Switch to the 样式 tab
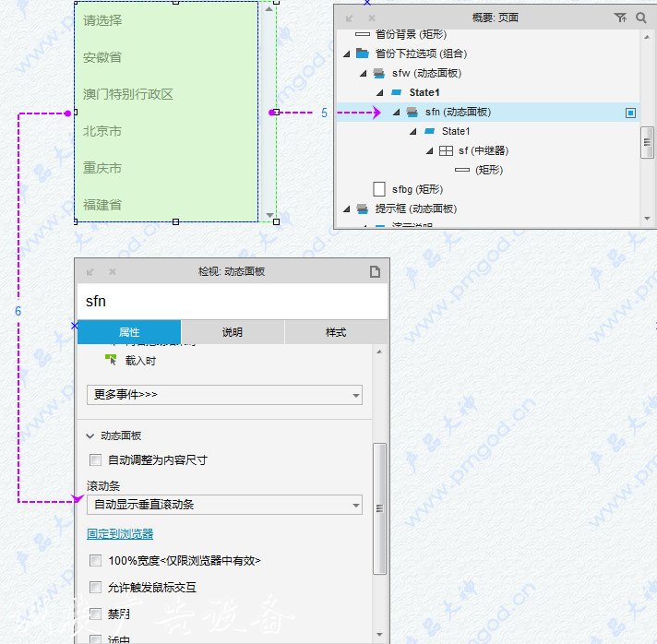This screenshot has height=644, width=657. 336,332
